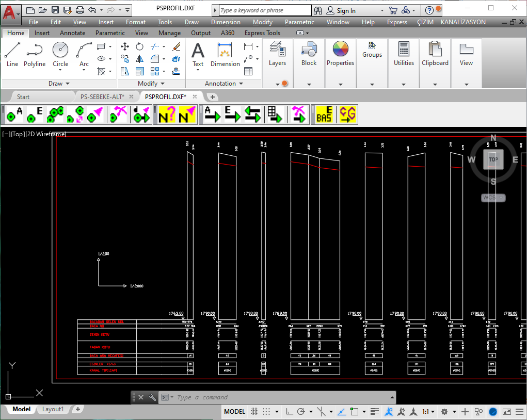Open the annotation scale 1:1 dropdown
This screenshot has height=420, width=527.
[428, 412]
